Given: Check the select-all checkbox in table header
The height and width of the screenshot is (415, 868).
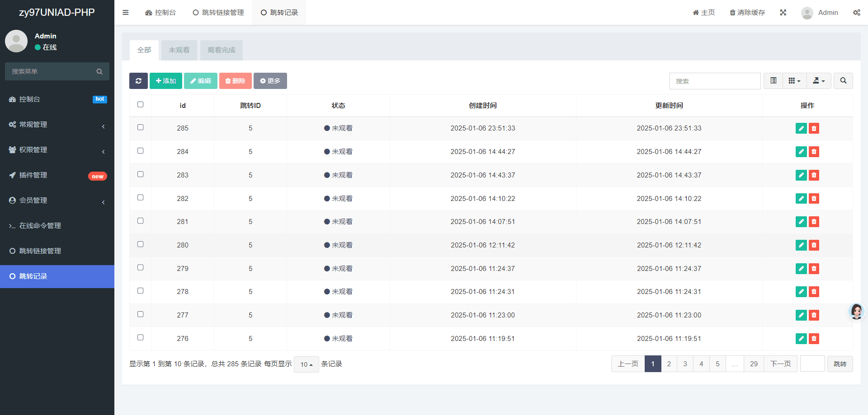Looking at the screenshot, I should tap(141, 105).
